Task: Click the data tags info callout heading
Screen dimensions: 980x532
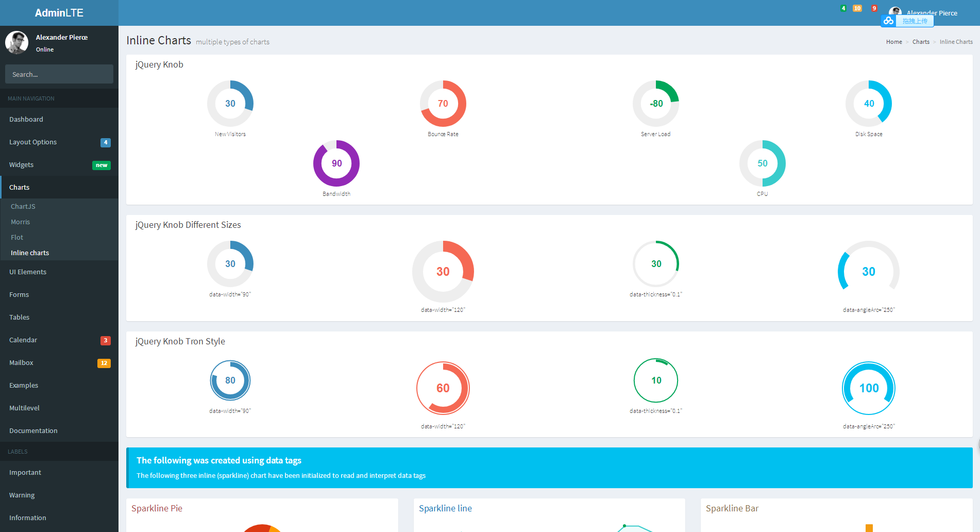Action: click(219, 460)
